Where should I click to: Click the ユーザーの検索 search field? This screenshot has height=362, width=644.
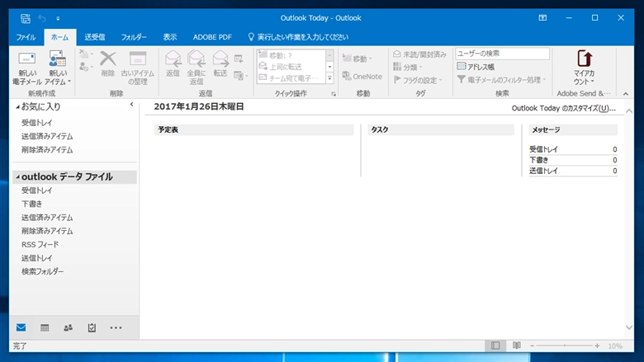[502, 54]
